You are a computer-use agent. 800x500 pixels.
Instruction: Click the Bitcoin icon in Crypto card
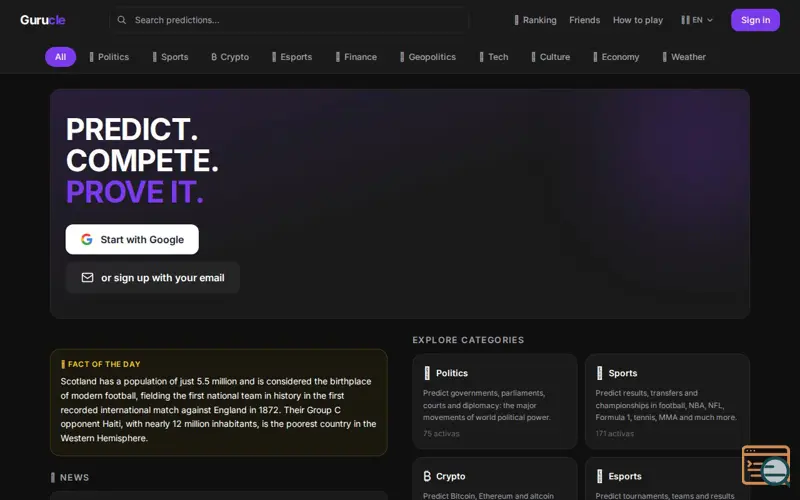click(x=427, y=476)
